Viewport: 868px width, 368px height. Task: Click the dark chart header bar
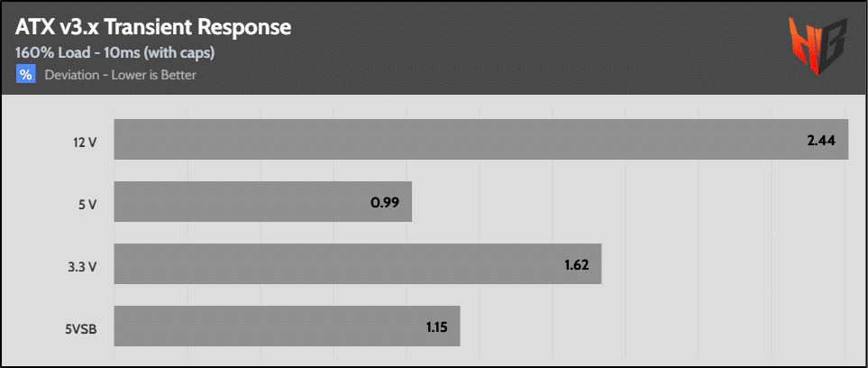point(434,48)
